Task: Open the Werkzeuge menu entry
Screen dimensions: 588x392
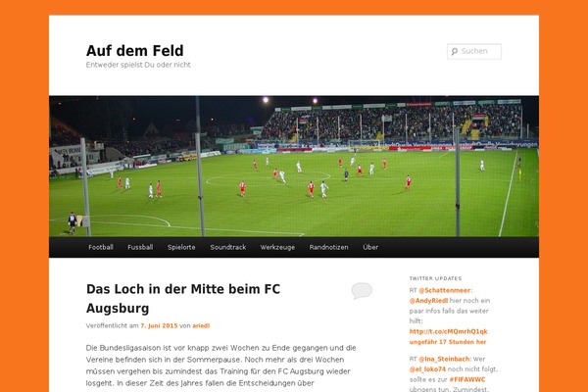Action: [x=277, y=247]
